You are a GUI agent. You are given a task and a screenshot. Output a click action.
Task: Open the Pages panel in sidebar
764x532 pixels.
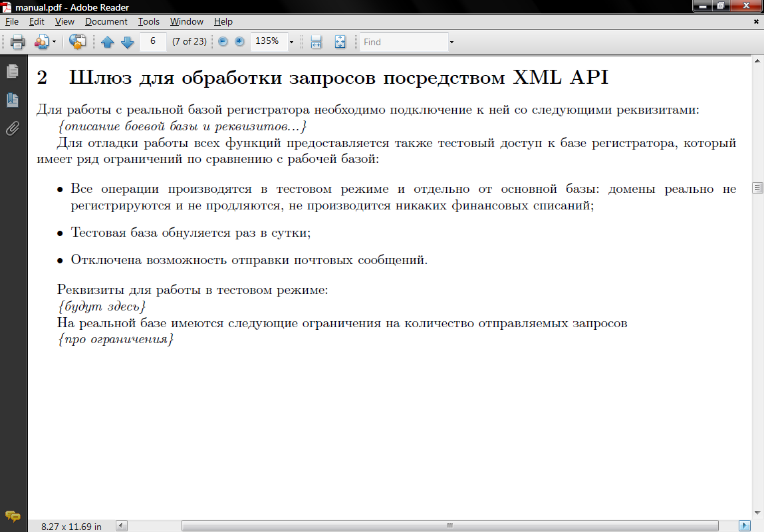12,70
